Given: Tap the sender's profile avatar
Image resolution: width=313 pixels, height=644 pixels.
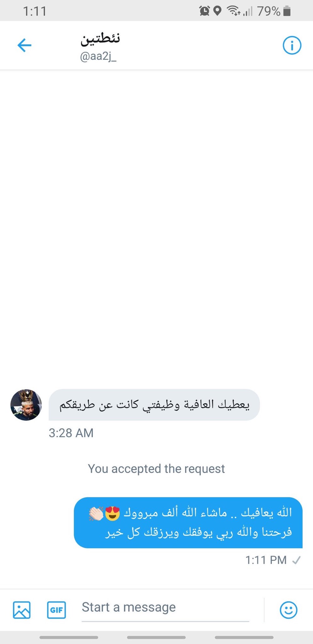Looking at the screenshot, I should click(x=26, y=405).
